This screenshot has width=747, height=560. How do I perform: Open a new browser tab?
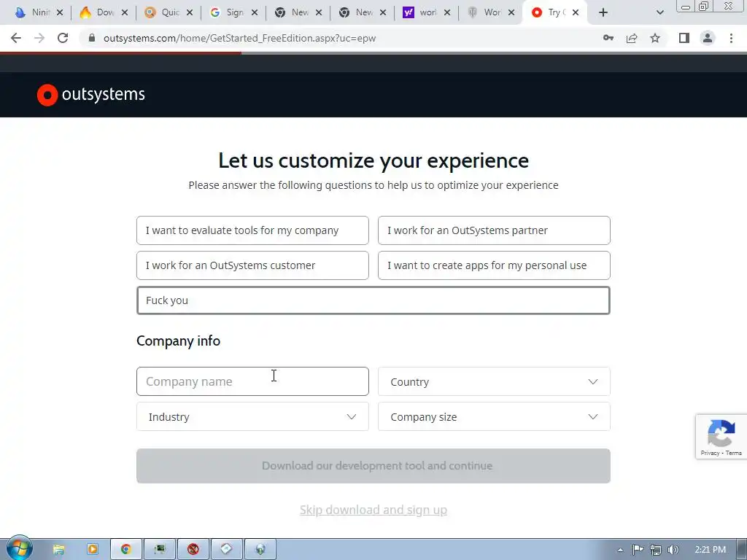click(x=603, y=13)
